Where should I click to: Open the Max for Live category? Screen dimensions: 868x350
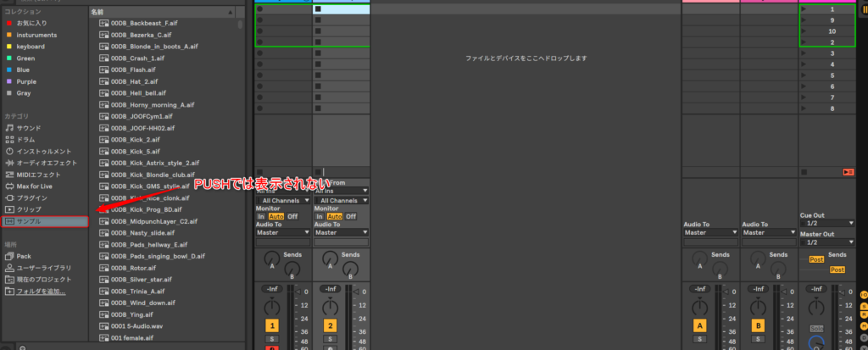35,186
